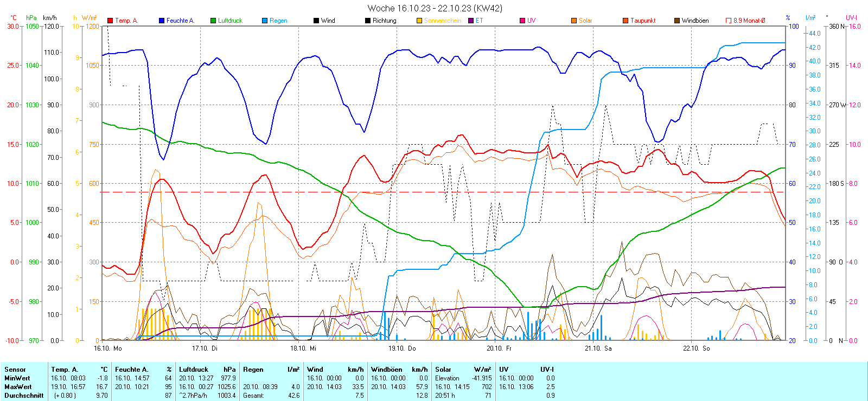Select the solar elevation value '-41.915'
The width and height of the screenshot is (868, 401).
(x=482, y=378)
